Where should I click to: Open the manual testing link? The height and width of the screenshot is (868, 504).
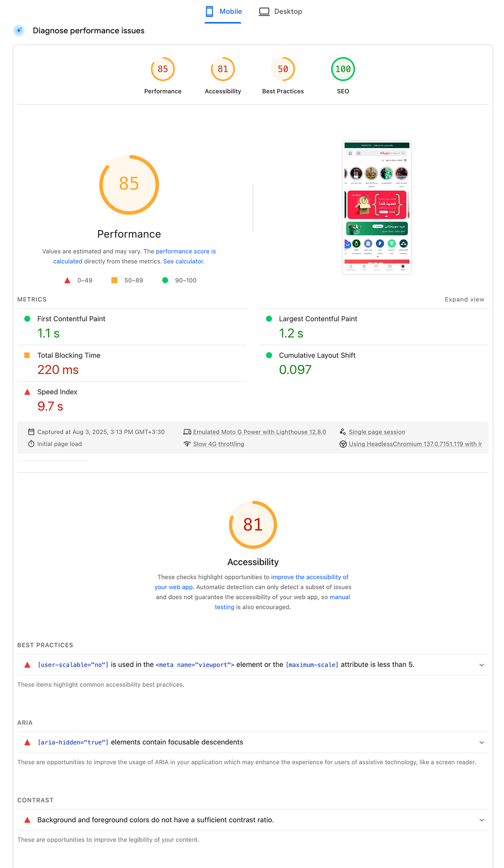click(339, 597)
